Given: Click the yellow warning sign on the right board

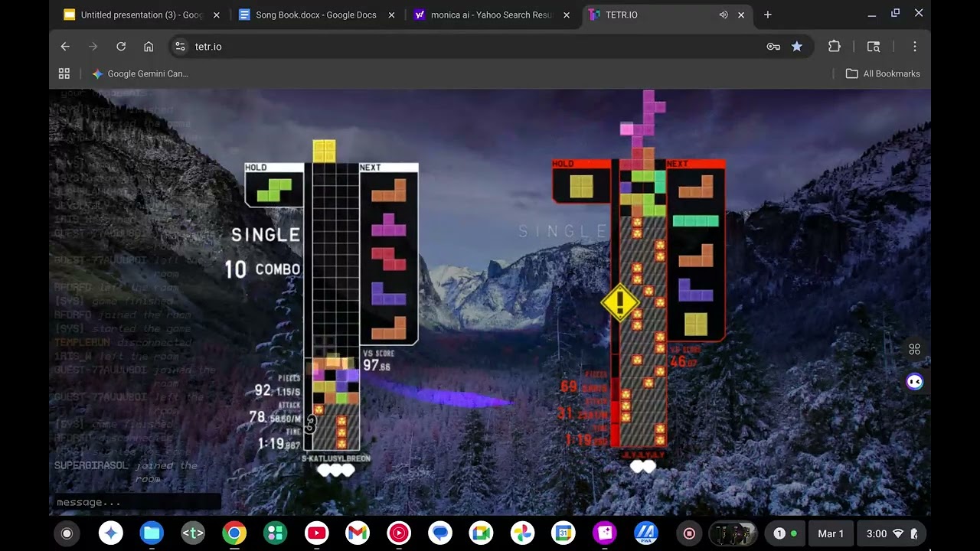Looking at the screenshot, I should [621, 303].
